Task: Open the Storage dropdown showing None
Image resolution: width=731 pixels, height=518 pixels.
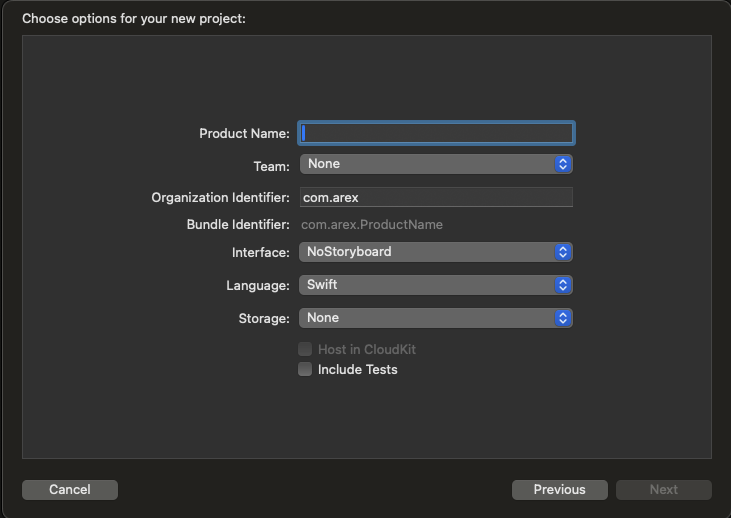Action: [436, 318]
